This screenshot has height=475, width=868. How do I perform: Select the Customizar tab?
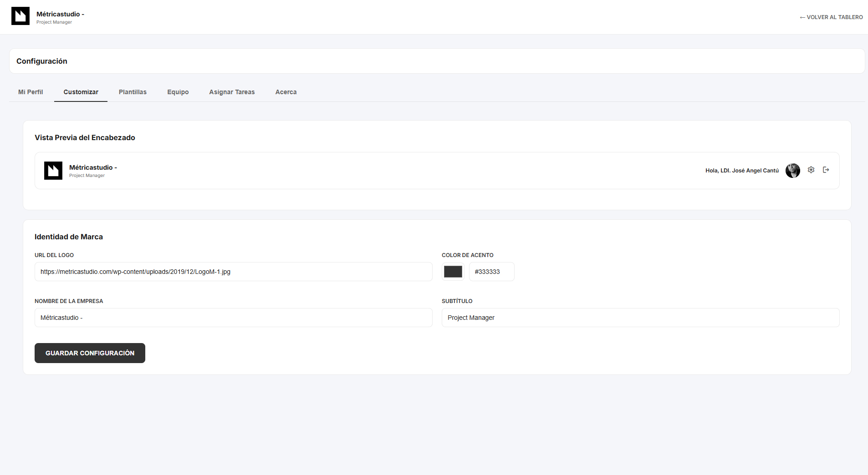coord(81,92)
